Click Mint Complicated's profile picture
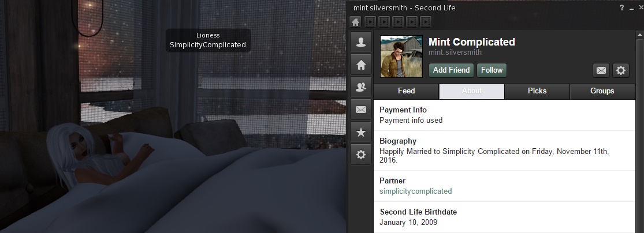644x233 pixels. (x=401, y=56)
